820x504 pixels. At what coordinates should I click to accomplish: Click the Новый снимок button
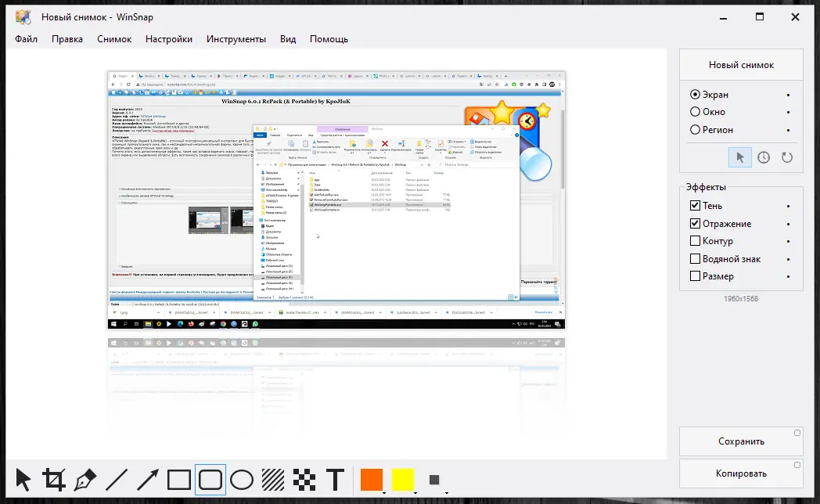[x=741, y=65]
